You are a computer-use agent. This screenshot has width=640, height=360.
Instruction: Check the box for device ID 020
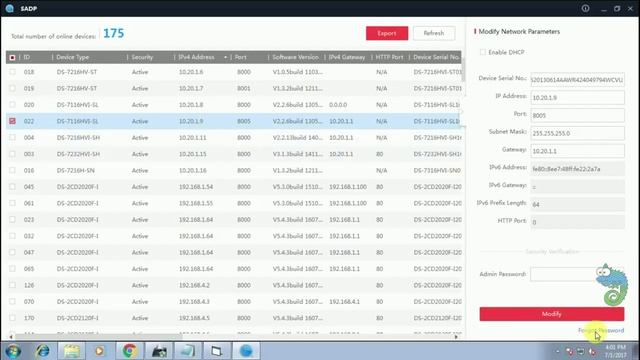click(x=12, y=104)
